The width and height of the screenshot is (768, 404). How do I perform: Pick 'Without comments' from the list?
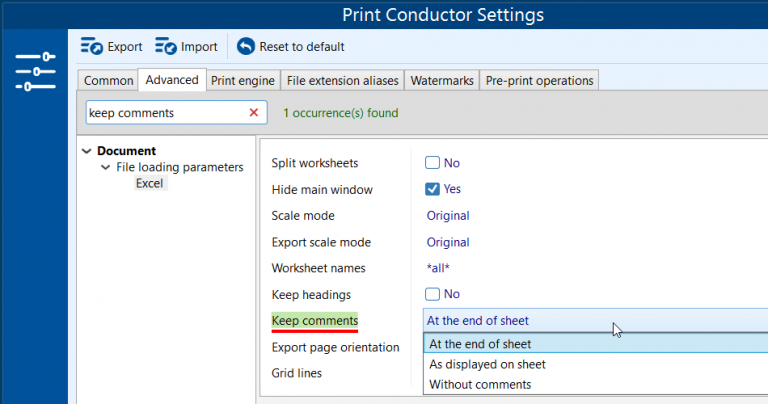[x=480, y=384]
